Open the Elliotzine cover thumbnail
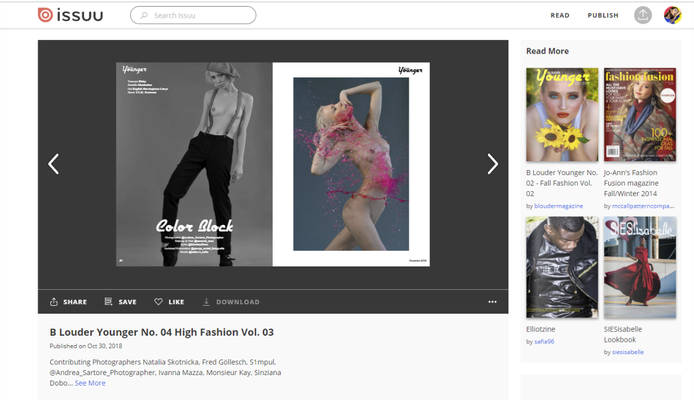Screen dimensions: 694x400 point(562,267)
